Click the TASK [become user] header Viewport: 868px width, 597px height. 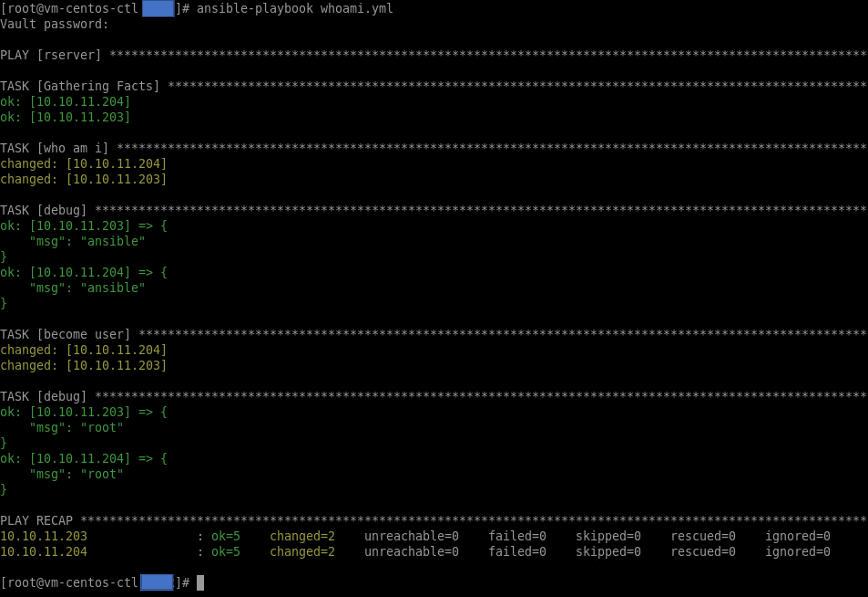pos(65,334)
